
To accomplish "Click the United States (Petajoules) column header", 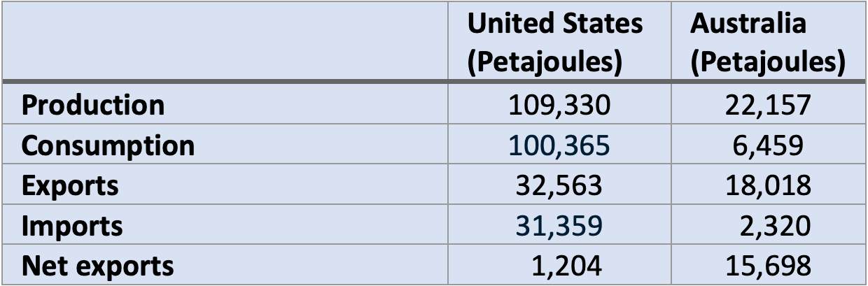I will (554, 43).
